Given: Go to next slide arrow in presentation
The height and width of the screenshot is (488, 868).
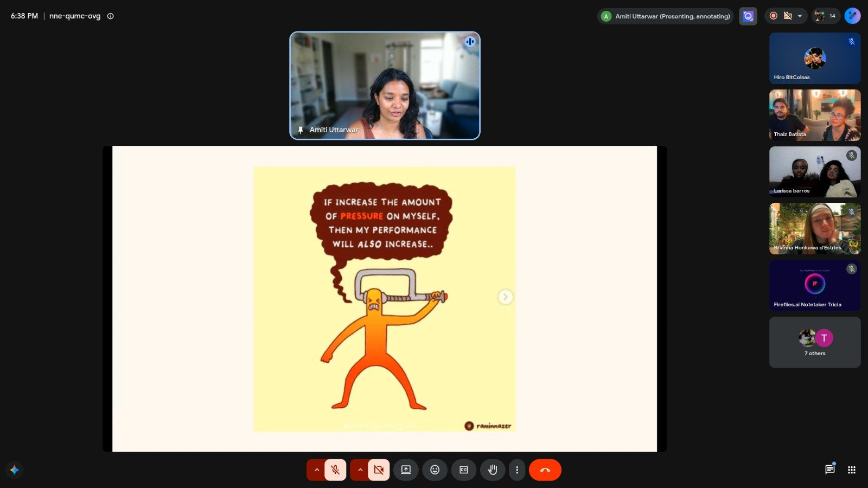Looking at the screenshot, I should pos(506,297).
